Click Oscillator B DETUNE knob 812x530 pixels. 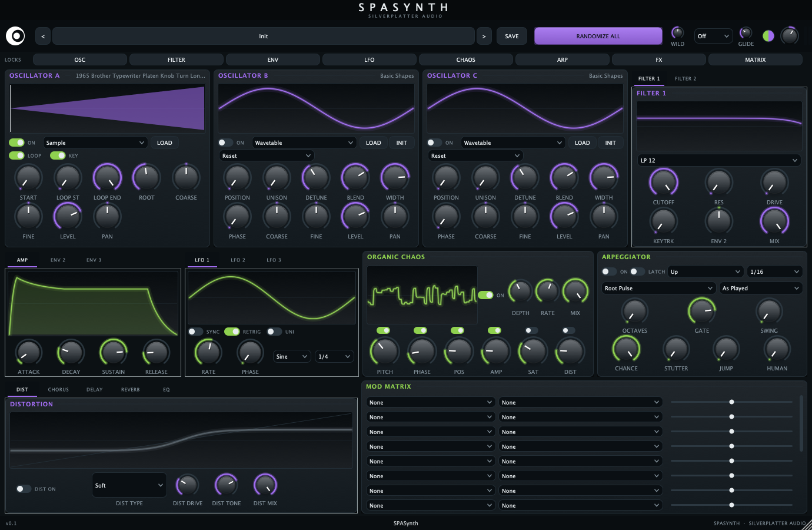316,177
